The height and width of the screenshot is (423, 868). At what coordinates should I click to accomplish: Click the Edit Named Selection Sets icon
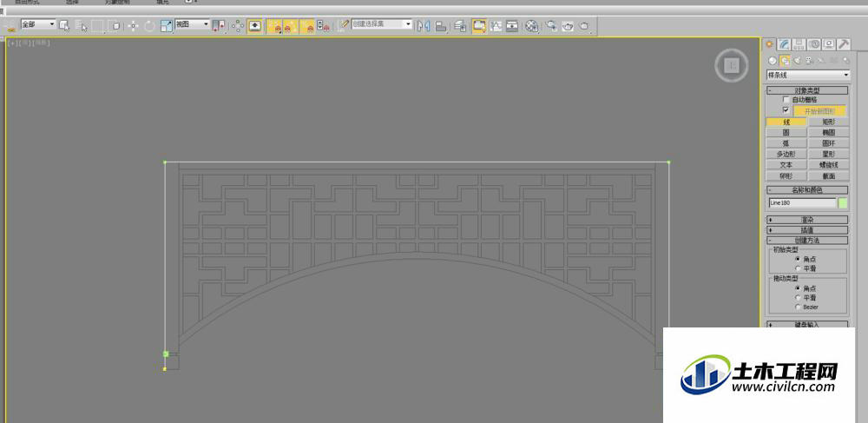click(344, 25)
